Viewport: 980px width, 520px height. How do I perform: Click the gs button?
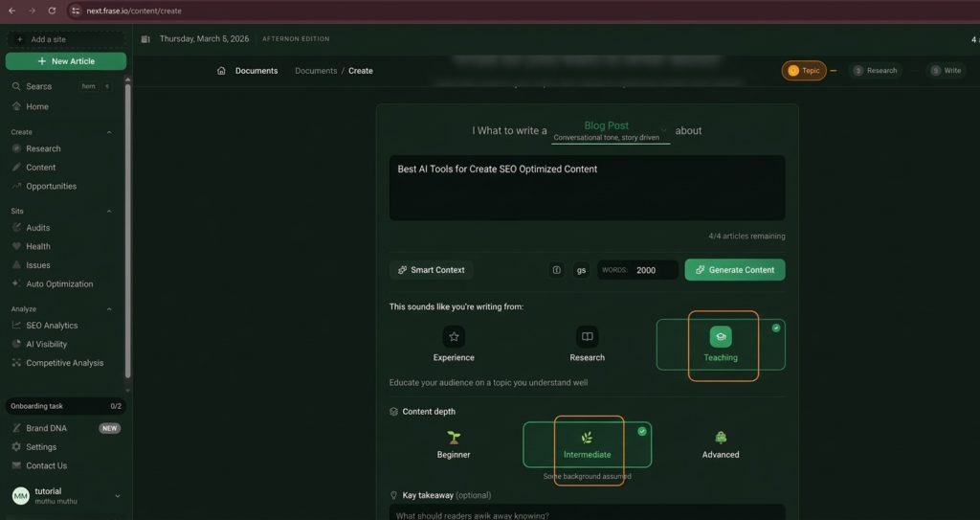click(x=581, y=270)
